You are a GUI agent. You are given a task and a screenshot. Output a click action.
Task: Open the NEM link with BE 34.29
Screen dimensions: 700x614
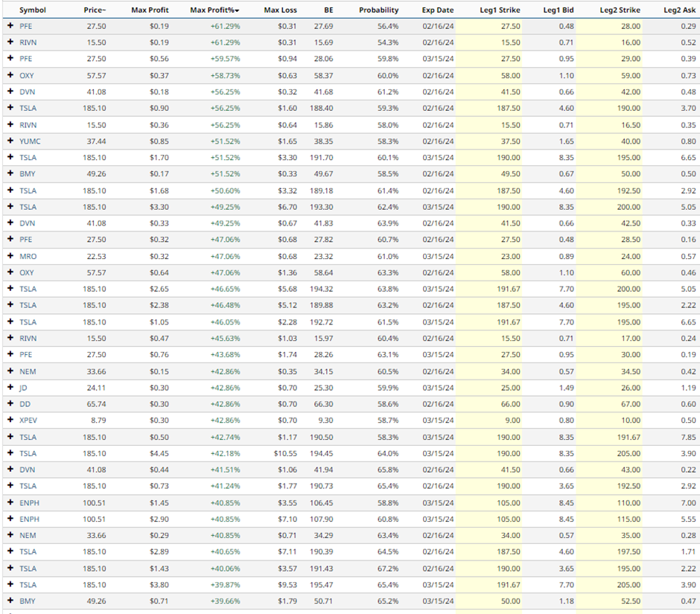tap(28, 535)
